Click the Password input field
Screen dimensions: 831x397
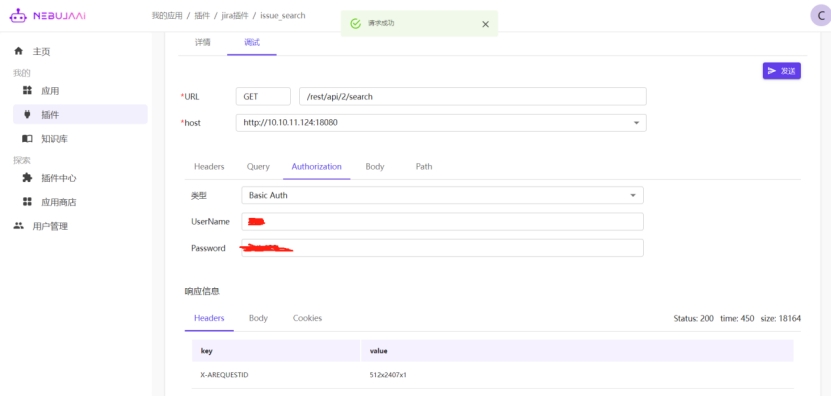[x=443, y=248]
